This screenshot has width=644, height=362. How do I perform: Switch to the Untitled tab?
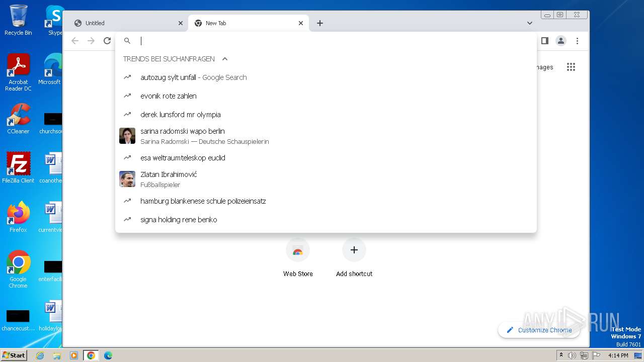pos(127,23)
